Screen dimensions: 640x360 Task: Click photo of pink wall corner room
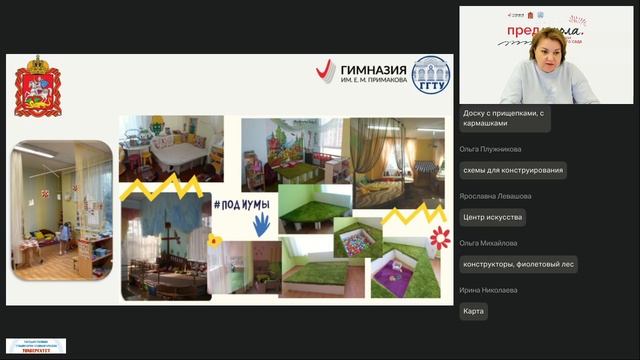click(244, 267)
